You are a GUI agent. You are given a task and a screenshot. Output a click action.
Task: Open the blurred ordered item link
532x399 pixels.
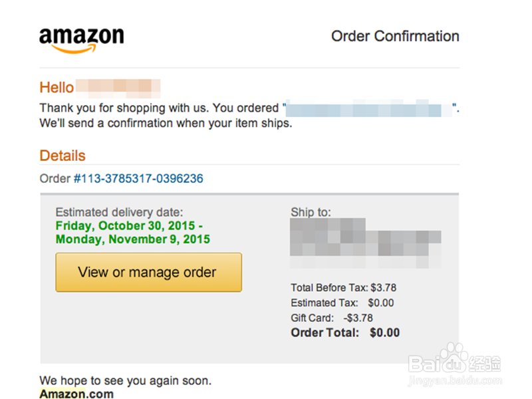point(369,108)
